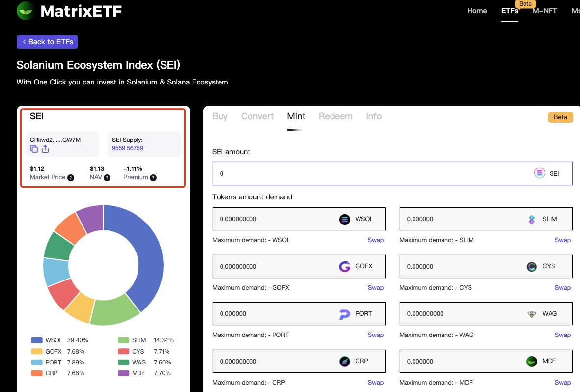Click CYS red legend swatch
This screenshot has width=580, height=392.
point(124,351)
